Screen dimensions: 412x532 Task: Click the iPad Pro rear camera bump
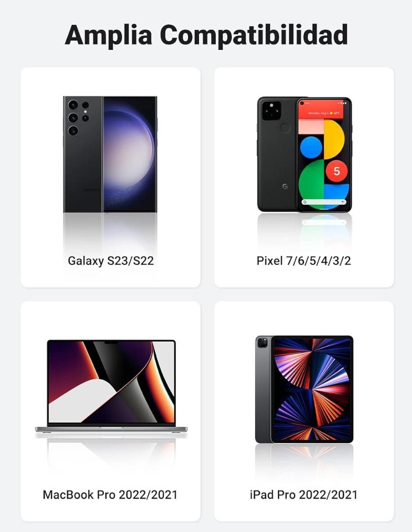tap(263, 342)
